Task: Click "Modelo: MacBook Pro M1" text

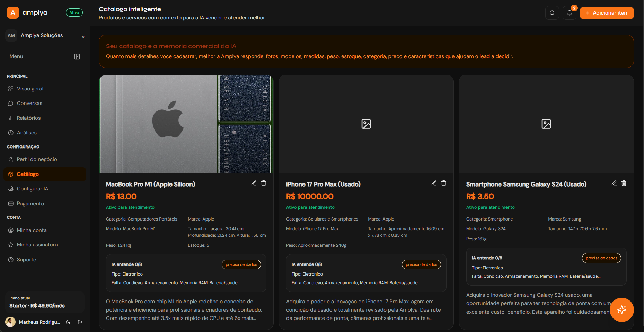Action: (131, 229)
